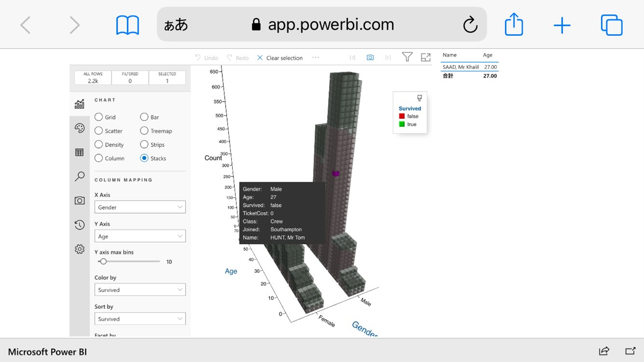The width and height of the screenshot is (644, 362).
Task: Open the Chart panel icon in sidebar
Action: pyautogui.click(x=79, y=104)
